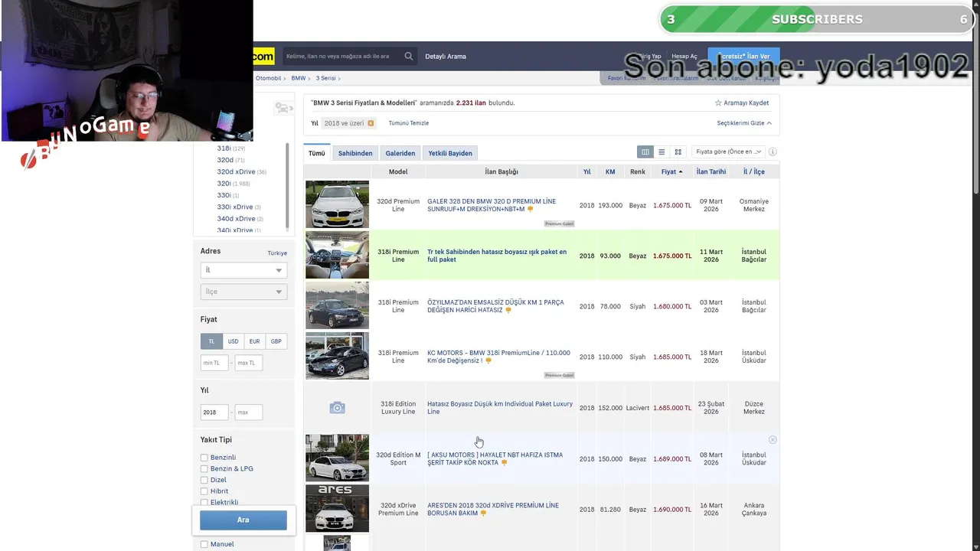Switch to the Sahibinden tab
980x551 pixels.
click(x=355, y=153)
